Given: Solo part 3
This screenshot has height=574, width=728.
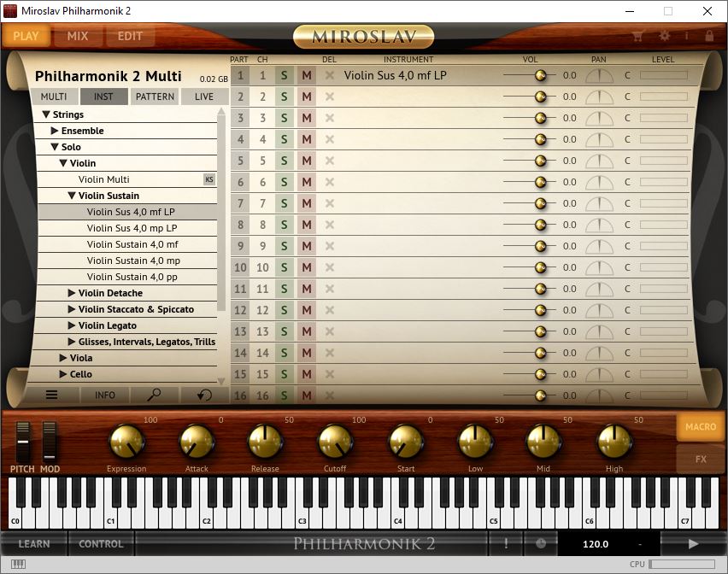Looking at the screenshot, I should pyautogui.click(x=285, y=118).
